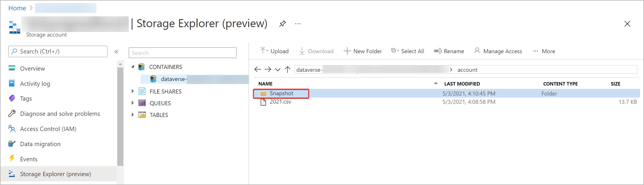The height and width of the screenshot is (185, 644).
Task: Click the Events lightning bolt icon
Action: pos(12,159)
